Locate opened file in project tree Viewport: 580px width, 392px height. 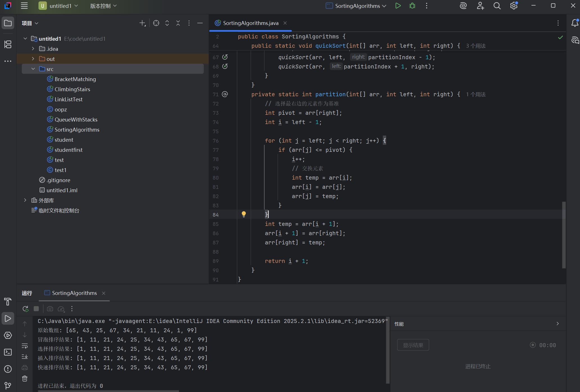click(156, 23)
